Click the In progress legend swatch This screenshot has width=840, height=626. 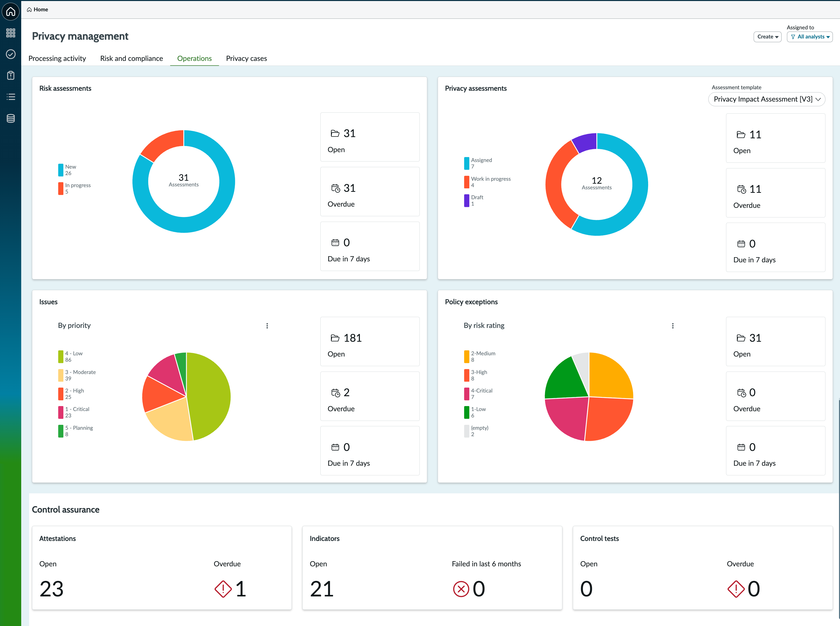coord(61,188)
